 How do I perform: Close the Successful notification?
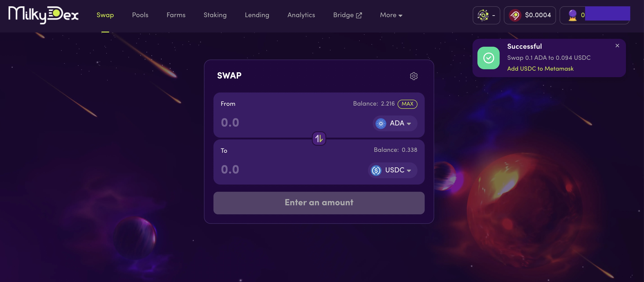(x=617, y=46)
